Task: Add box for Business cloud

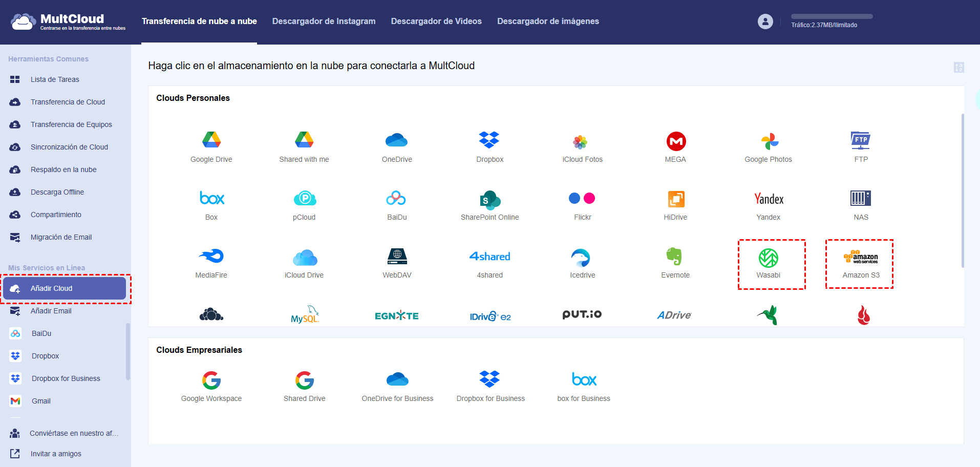Action: [x=584, y=387]
